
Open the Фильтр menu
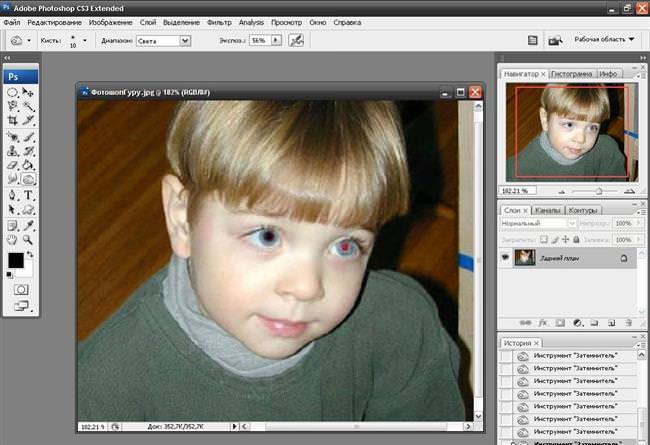(x=219, y=22)
